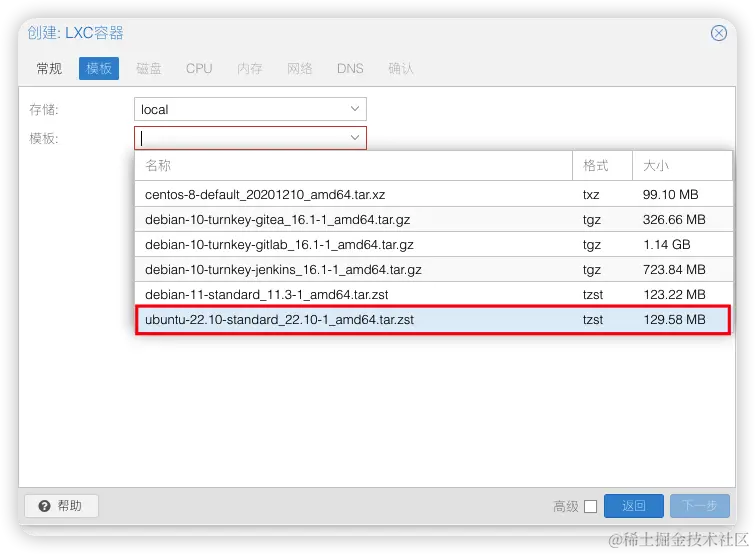Click the 123.22 MB size cell
The width and height of the screenshot is (755, 554).
(674, 295)
